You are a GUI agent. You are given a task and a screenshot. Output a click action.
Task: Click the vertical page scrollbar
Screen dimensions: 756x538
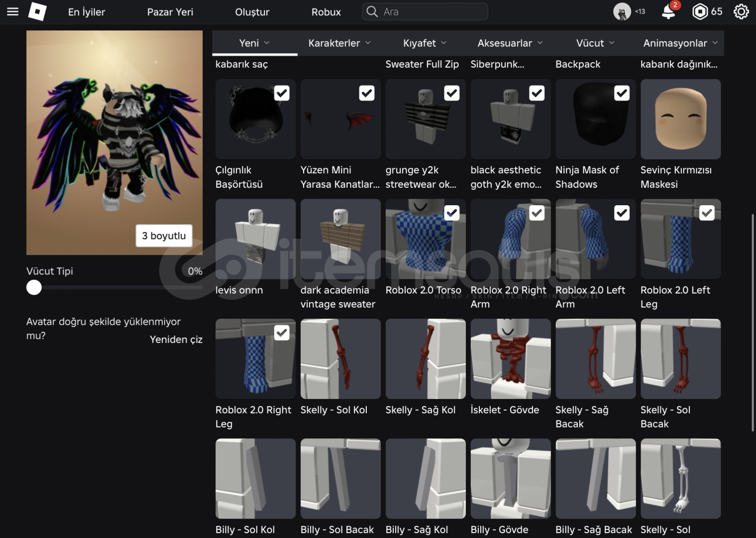(753, 323)
